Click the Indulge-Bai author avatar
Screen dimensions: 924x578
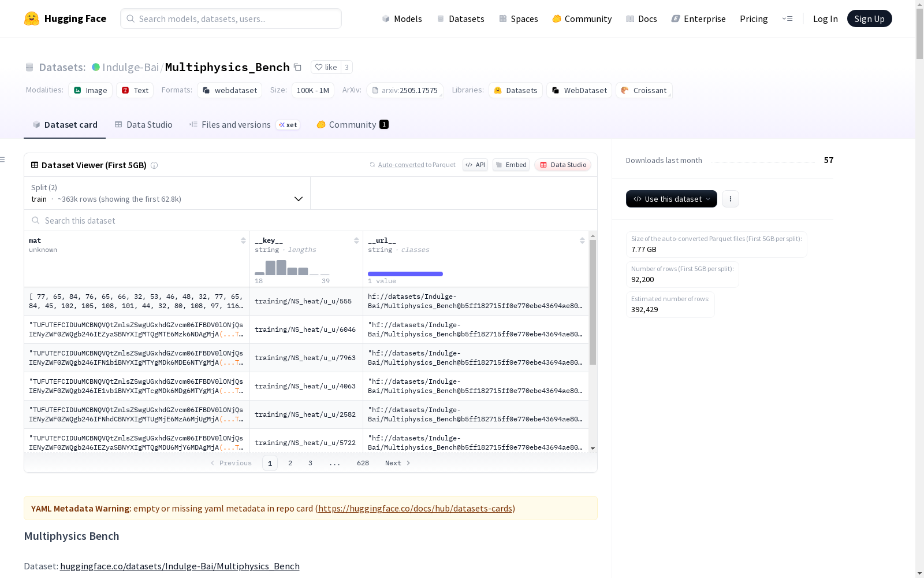pyautogui.click(x=96, y=67)
